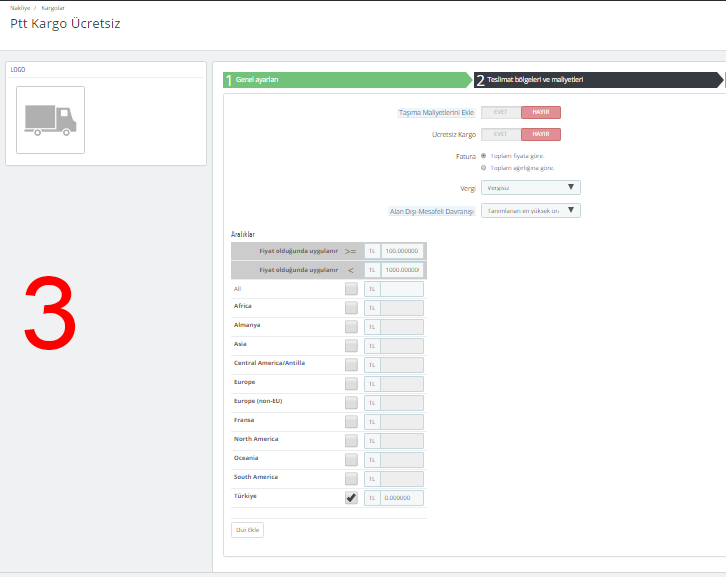Open the Vergi dropdown
The width and height of the screenshot is (726, 577).
pyautogui.click(x=531, y=188)
